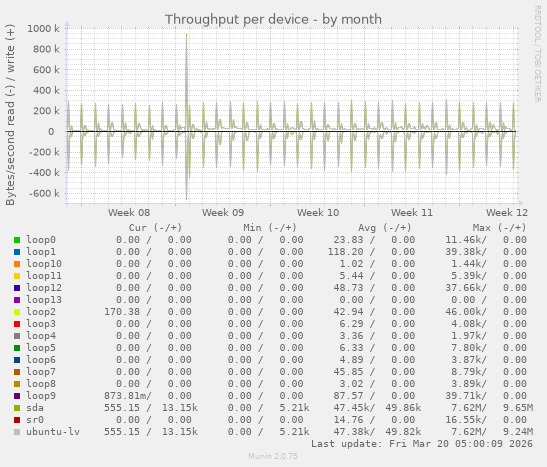Screen dimensions: 547x467
Task: Click the 'Avg (-/+)' column header
Action: click(385, 228)
